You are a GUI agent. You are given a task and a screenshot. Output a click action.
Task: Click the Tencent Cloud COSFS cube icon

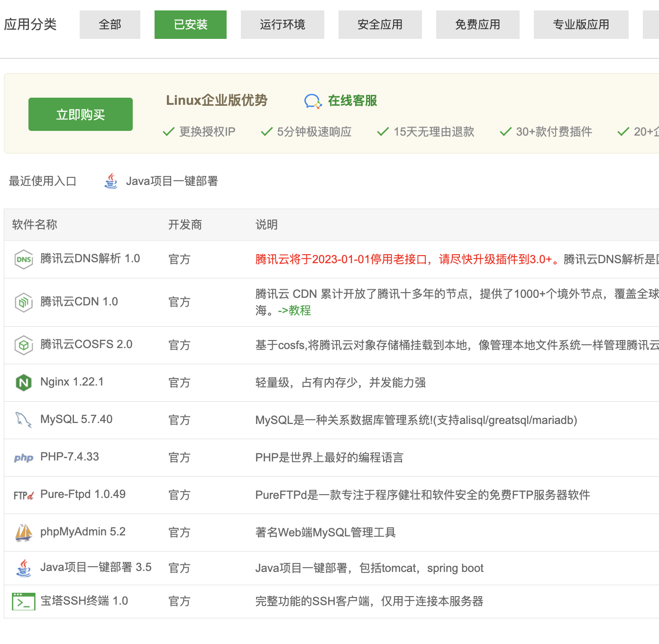24,345
